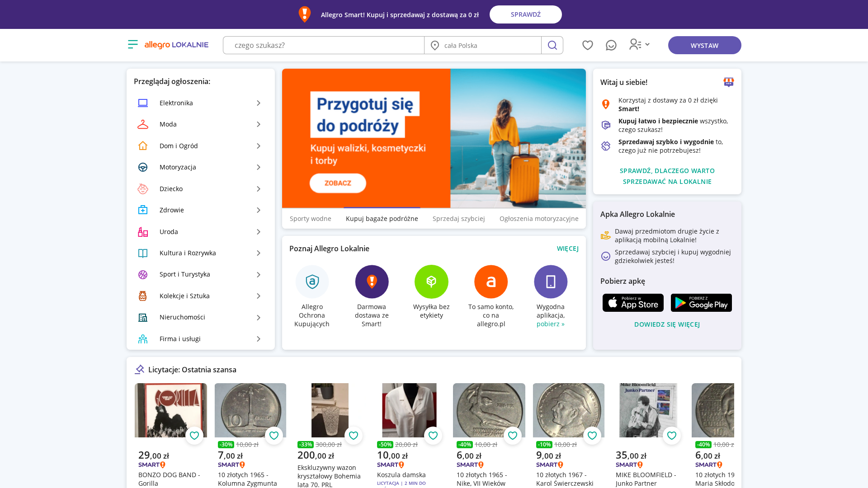Open the WIĘCEJ link in Poznaj Allegro Lokalnie

point(568,249)
